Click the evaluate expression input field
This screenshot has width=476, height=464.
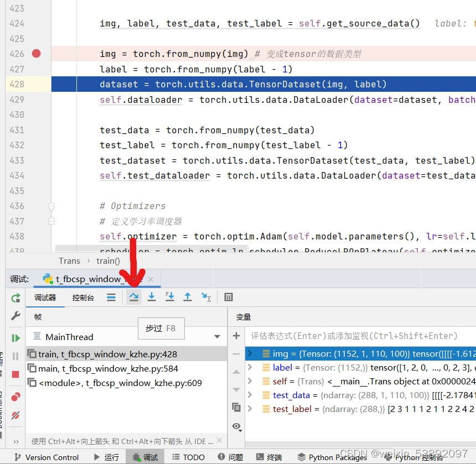360,336
